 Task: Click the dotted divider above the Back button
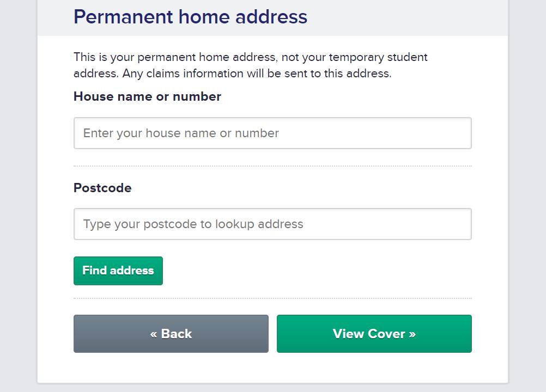click(x=272, y=298)
